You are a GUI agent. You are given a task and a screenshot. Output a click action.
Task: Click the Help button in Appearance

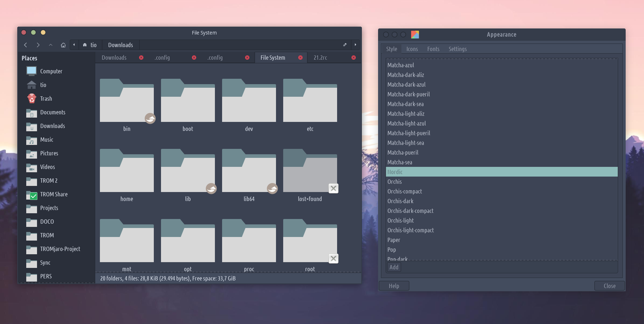click(394, 286)
